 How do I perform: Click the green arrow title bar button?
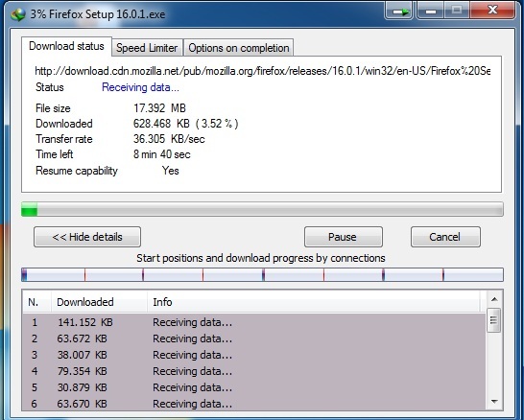[399, 11]
